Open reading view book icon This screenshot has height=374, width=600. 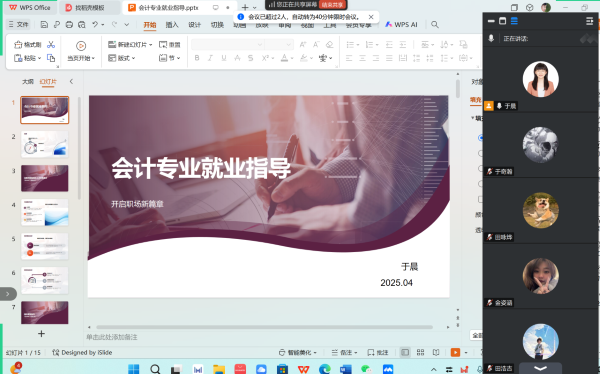tap(435, 352)
